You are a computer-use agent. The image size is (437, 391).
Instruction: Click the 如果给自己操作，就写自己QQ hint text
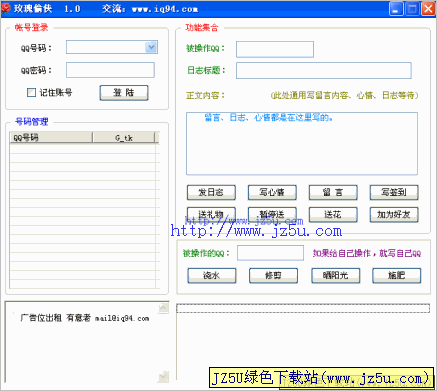tap(367, 253)
